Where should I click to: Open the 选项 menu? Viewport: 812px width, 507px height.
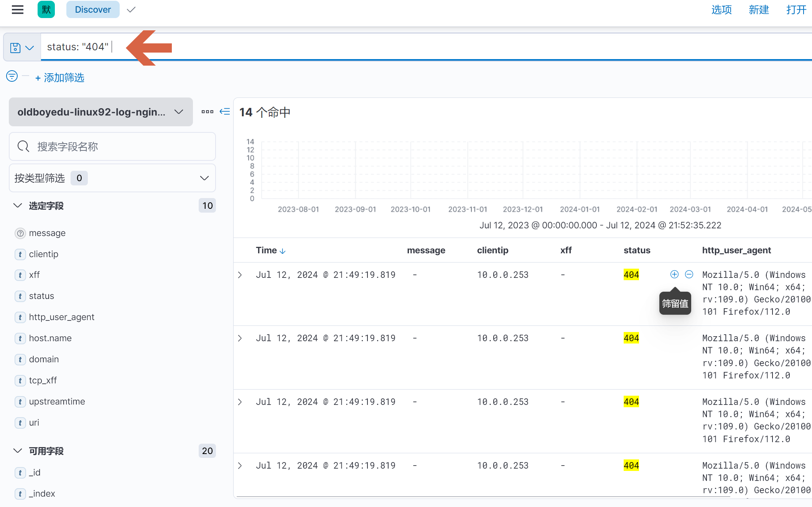(721, 10)
